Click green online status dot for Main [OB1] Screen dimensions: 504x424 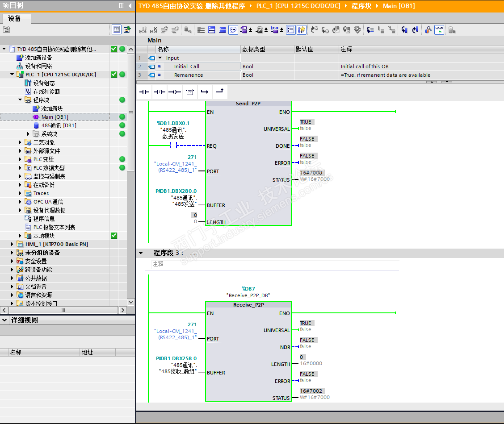pyautogui.click(x=122, y=117)
